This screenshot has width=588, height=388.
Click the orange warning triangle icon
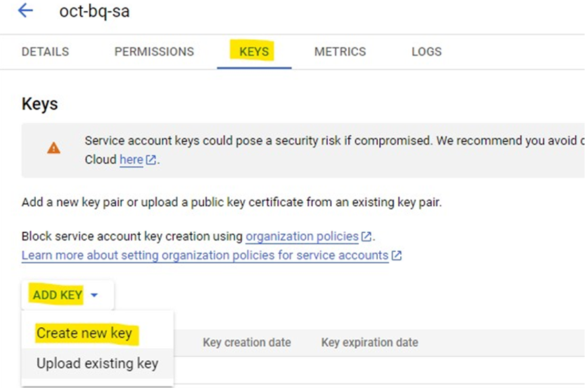53,148
